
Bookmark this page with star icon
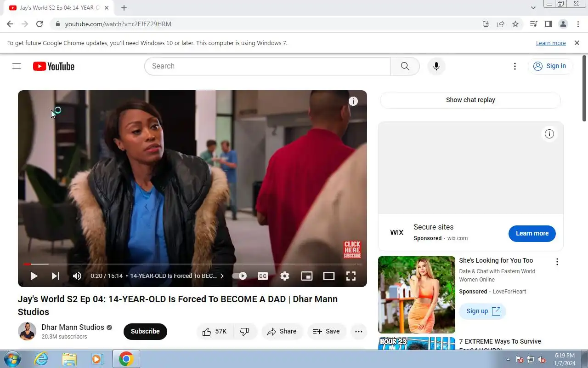point(515,24)
